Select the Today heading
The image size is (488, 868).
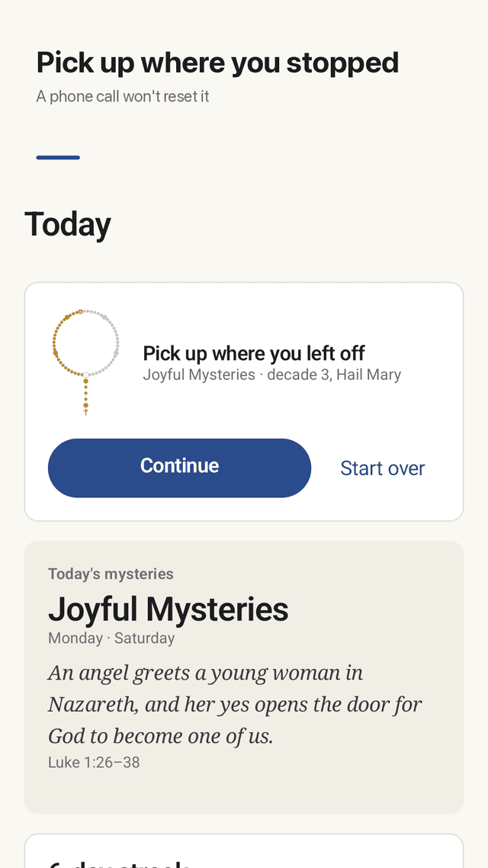tap(68, 224)
